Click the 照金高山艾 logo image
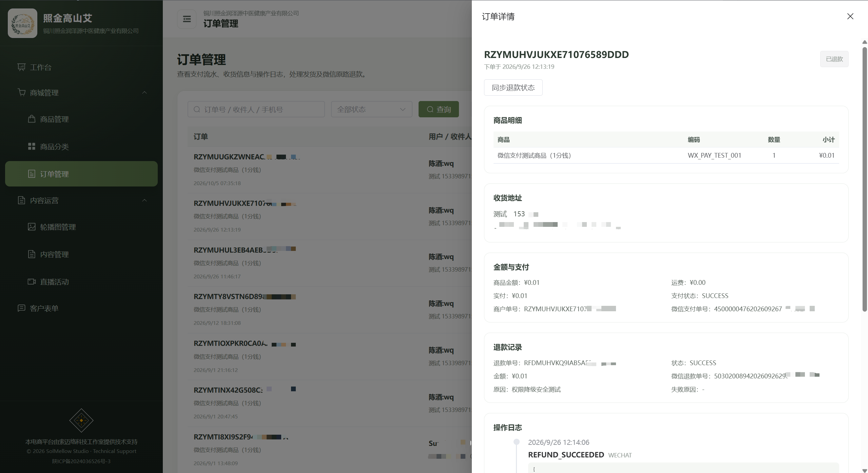The width and height of the screenshot is (868, 473). point(22,23)
